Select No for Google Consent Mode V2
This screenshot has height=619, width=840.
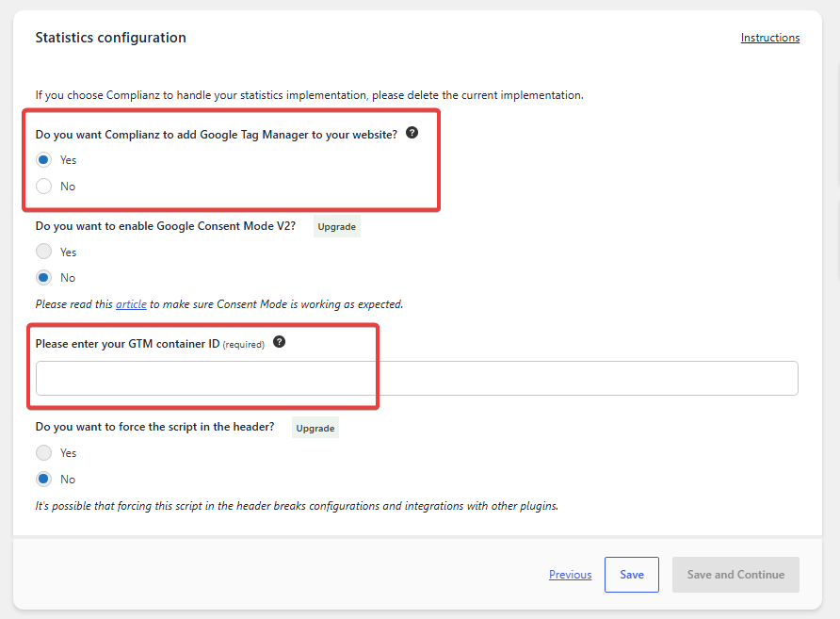(x=44, y=278)
